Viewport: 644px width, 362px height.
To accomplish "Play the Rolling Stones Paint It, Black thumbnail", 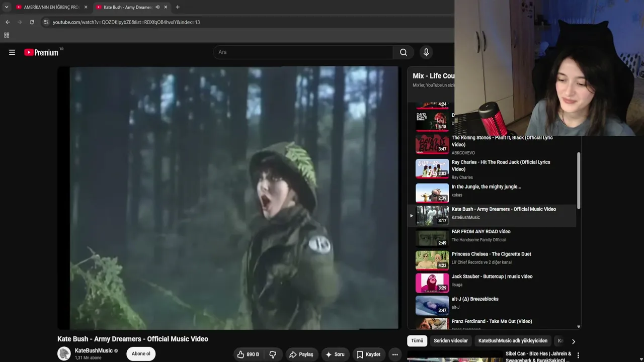I will (432, 144).
